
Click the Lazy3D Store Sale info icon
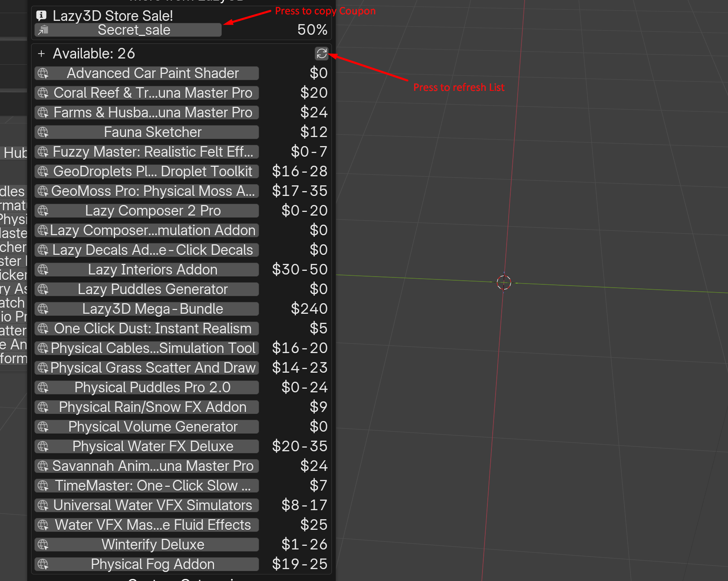pyautogui.click(x=41, y=16)
